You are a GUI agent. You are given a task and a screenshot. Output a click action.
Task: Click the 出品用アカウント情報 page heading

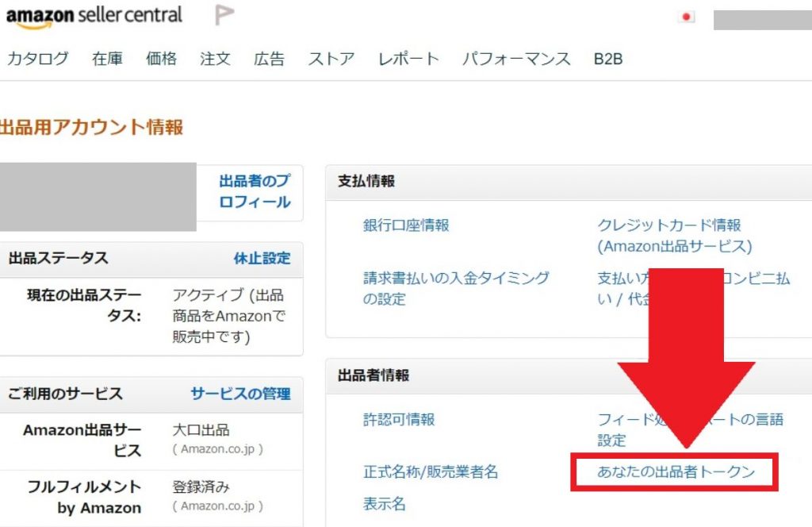92,128
